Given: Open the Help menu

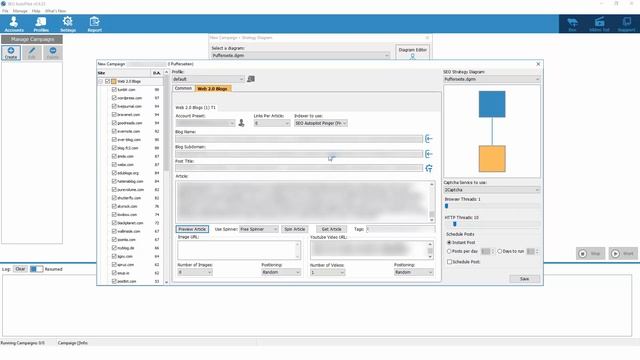Looking at the screenshot, I should pos(36,11).
